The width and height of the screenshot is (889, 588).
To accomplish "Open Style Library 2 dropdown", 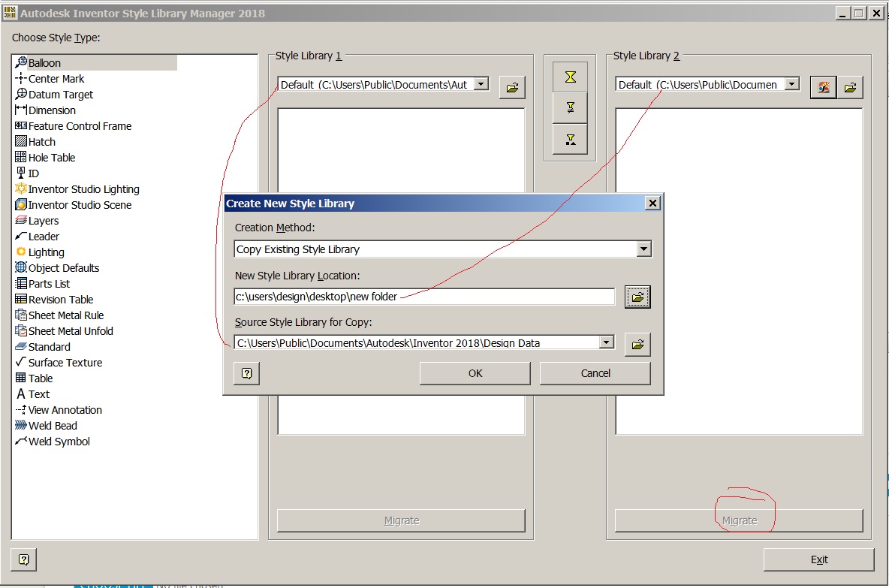I will click(x=792, y=85).
